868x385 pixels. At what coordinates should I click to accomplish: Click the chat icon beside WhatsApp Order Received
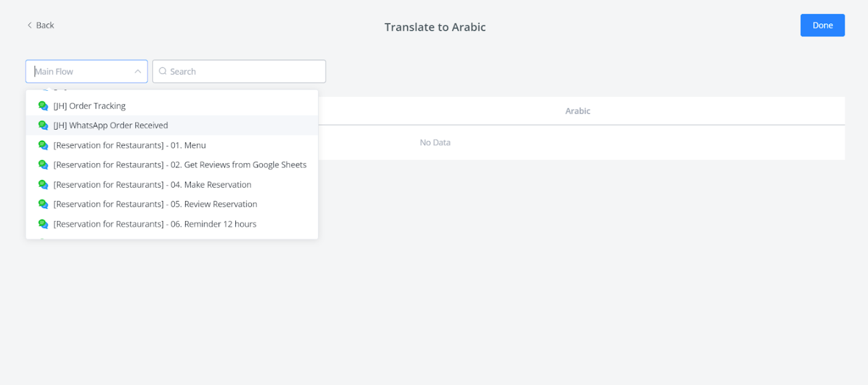[43, 125]
